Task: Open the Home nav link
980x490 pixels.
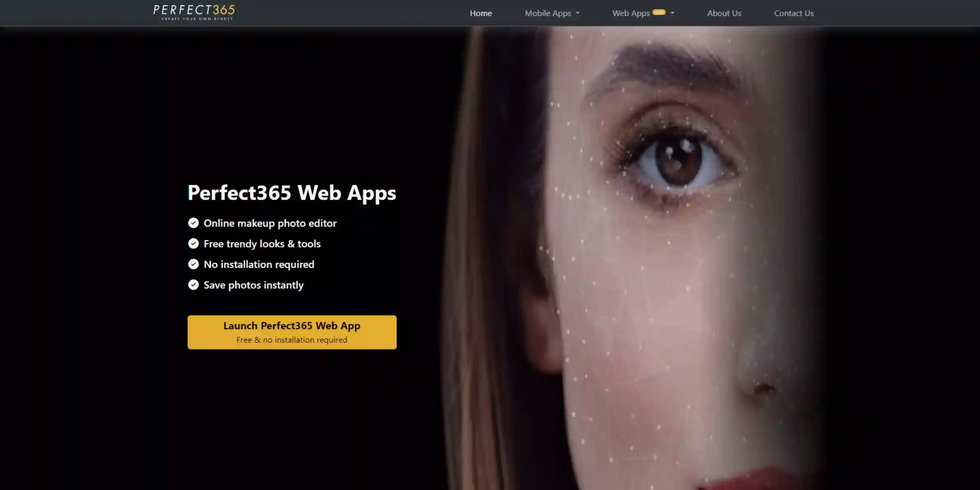Action: (481, 13)
